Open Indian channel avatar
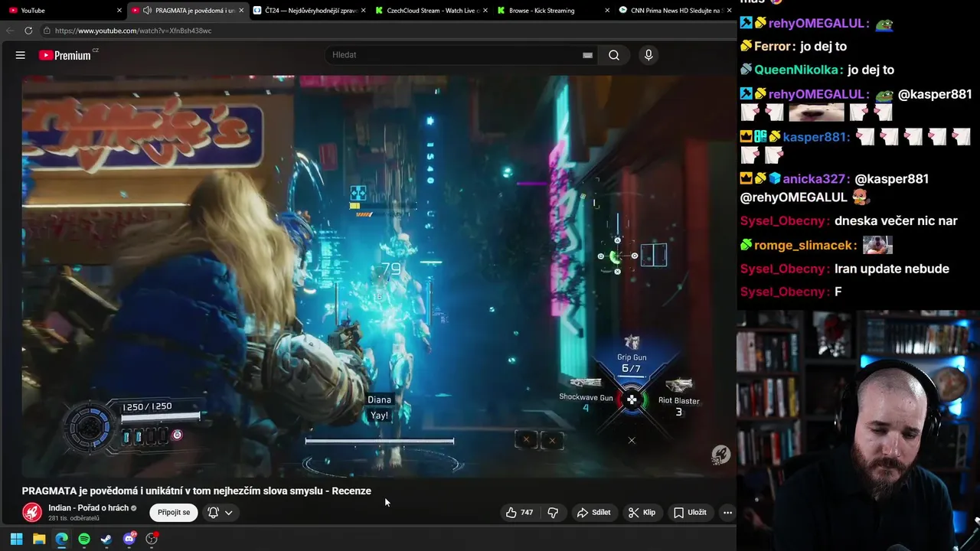 click(x=32, y=513)
